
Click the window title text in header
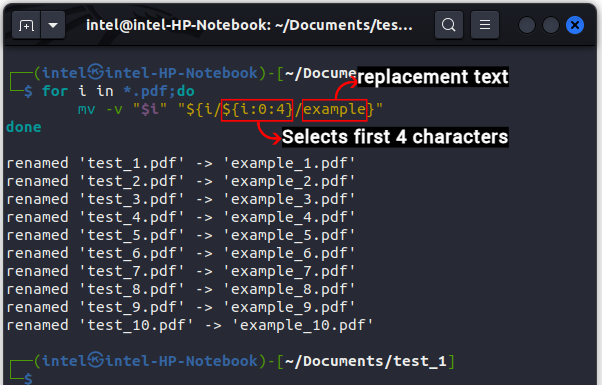coord(249,25)
